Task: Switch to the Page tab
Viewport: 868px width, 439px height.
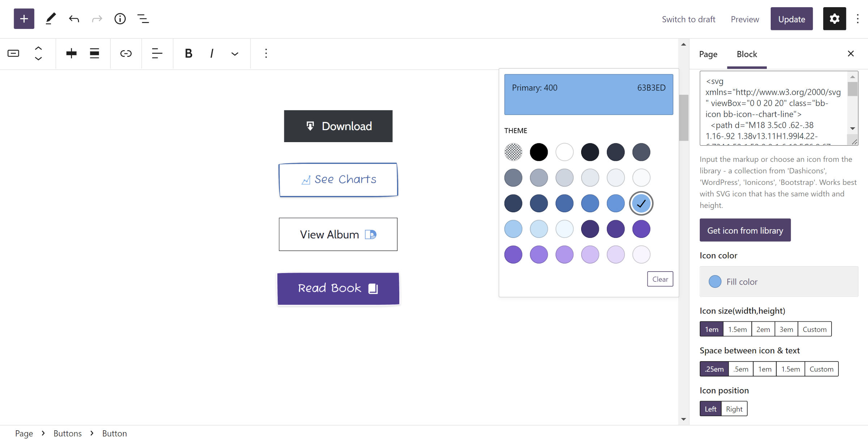Action: [708, 54]
